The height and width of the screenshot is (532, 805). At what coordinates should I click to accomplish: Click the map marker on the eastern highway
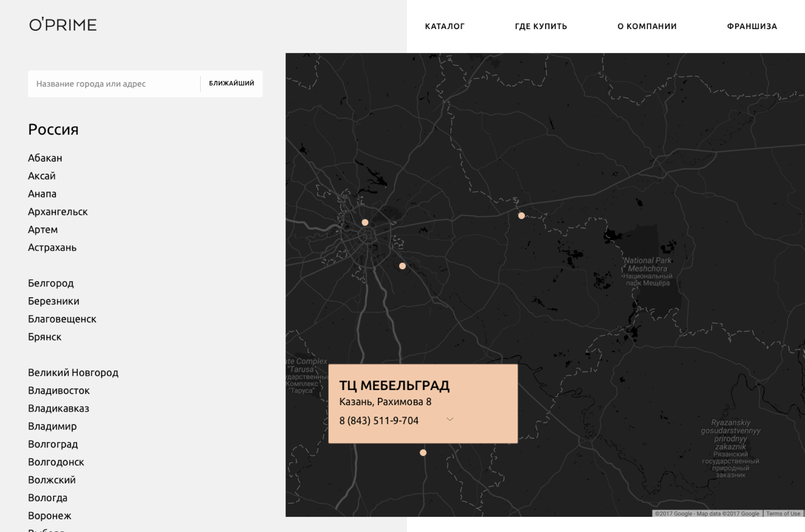(521, 216)
